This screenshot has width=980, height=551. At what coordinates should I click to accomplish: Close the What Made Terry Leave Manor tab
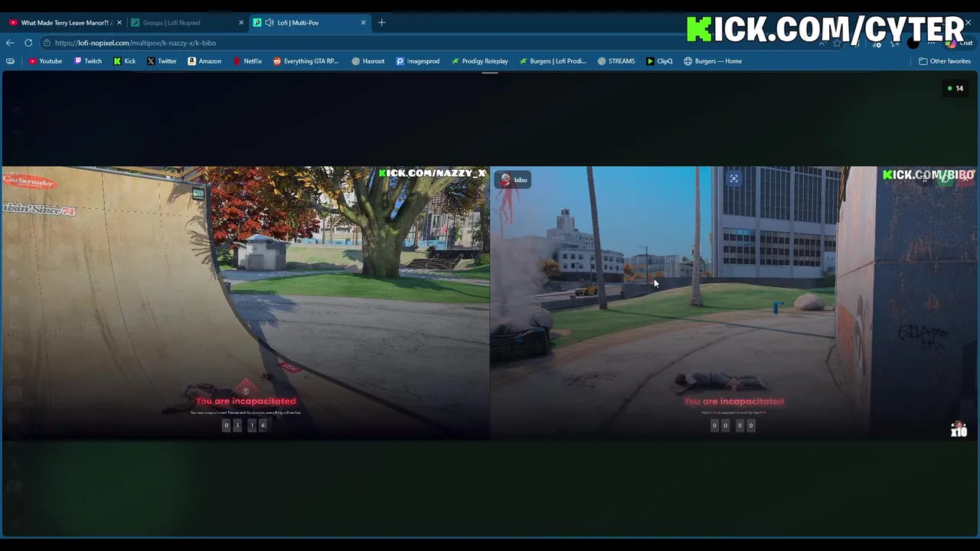pyautogui.click(x=119, y=23)
